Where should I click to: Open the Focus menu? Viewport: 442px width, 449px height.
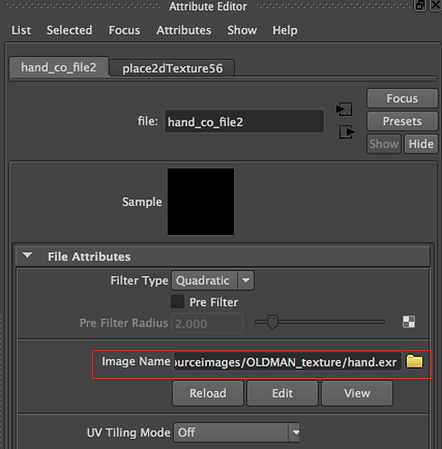click(x=124, y=30)
